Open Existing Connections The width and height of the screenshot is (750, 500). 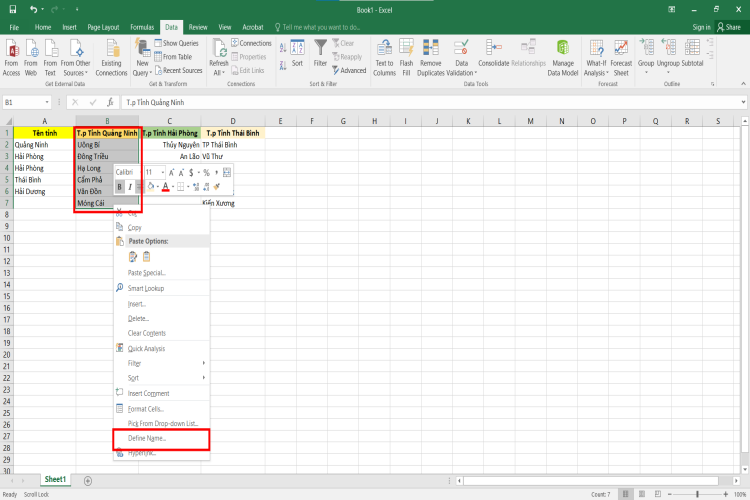point(111,57)
